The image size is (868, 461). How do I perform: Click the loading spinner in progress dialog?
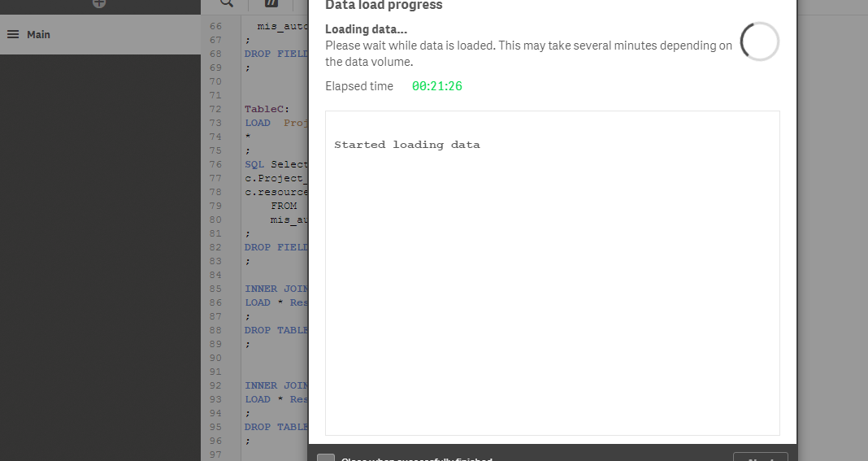pos(759,41)
